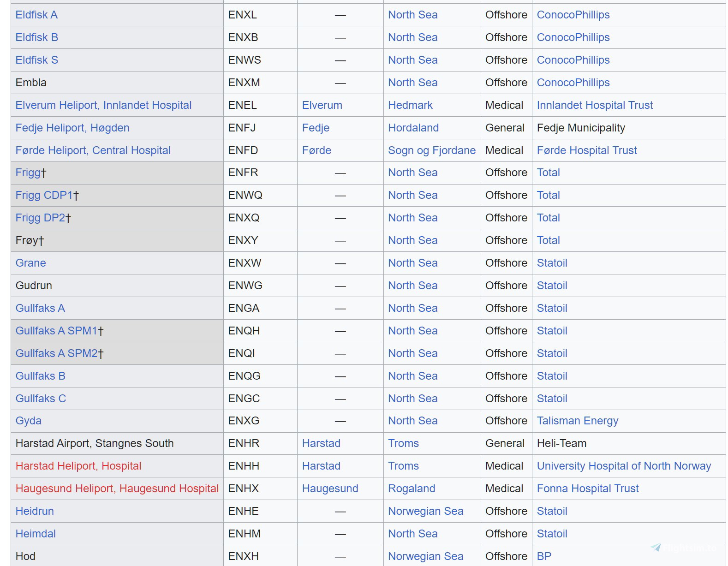Select ICAO code ENEL
Image resolution: width=728 pixels, height=566 pixels.
click(242, 105)
